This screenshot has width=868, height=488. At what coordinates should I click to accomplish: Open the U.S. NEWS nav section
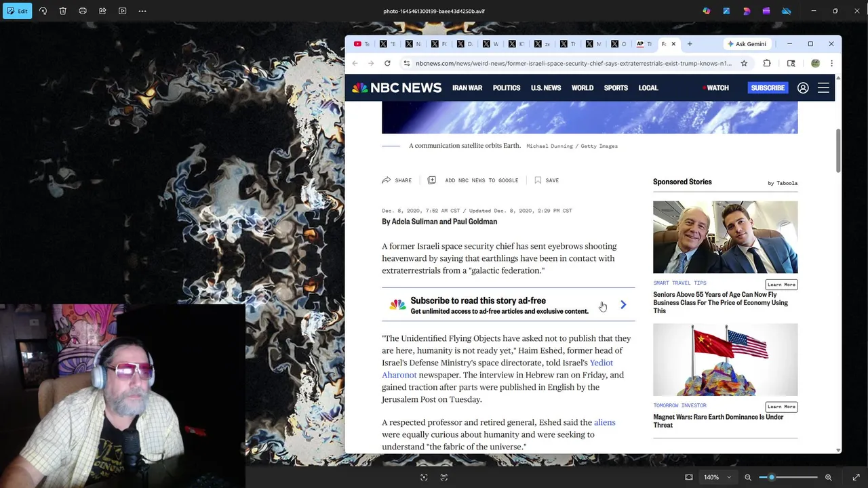[546, 88]
